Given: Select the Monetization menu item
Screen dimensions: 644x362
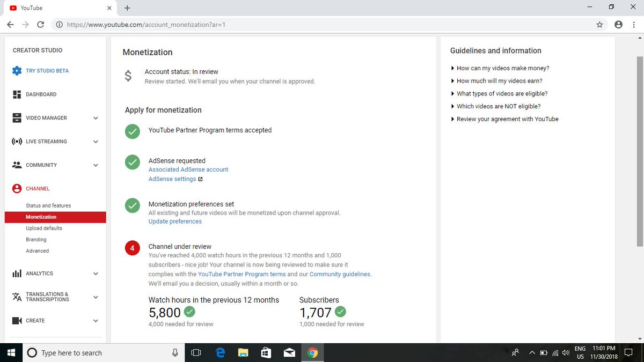Looking at the screenshot, I should [x=55, y=217].
